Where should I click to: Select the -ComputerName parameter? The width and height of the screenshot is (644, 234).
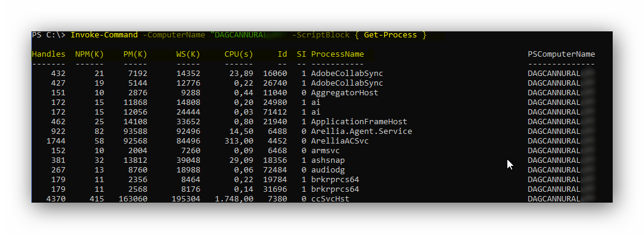click(x=174, y=35)
